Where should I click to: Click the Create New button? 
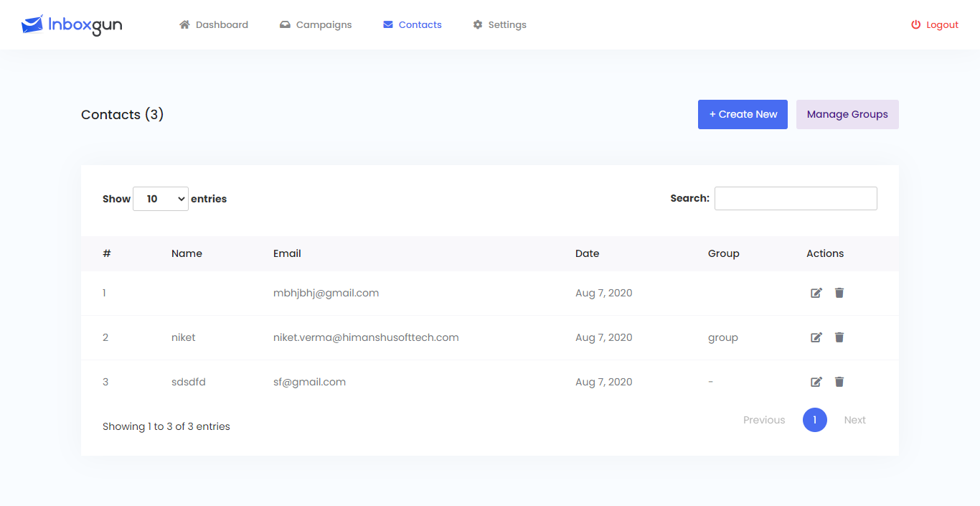click(743, 114)
